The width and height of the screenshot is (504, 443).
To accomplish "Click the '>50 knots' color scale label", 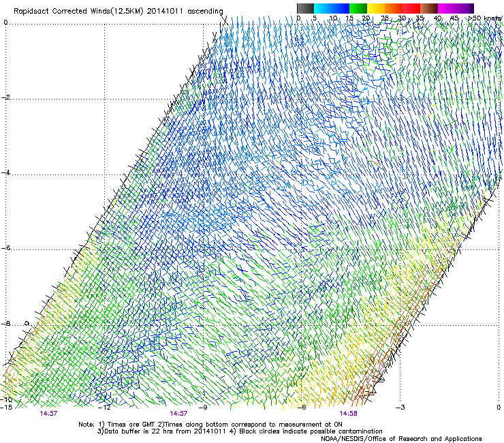I will coord(485,18).
